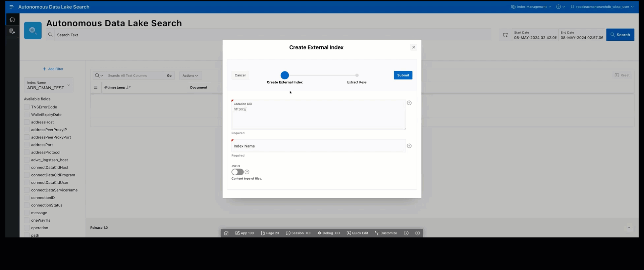This screenshot has height=270, width=644.
Task: Open the date range calendar icon
Action: [x=505, y=35]
